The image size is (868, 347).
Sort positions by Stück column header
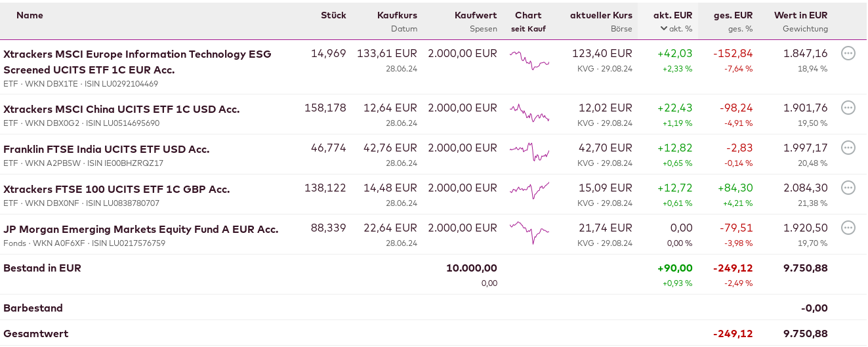pos(333,15)
